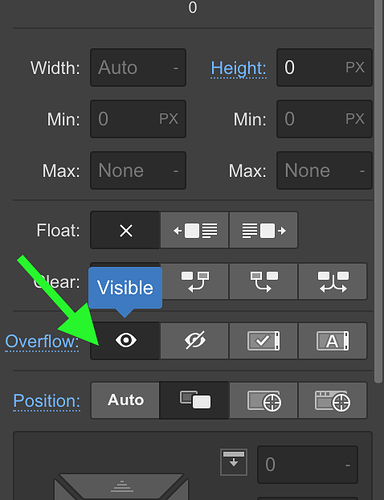The image size is (384, 500).
Task: Choose clear left option
Action: (x=195, y=281)
